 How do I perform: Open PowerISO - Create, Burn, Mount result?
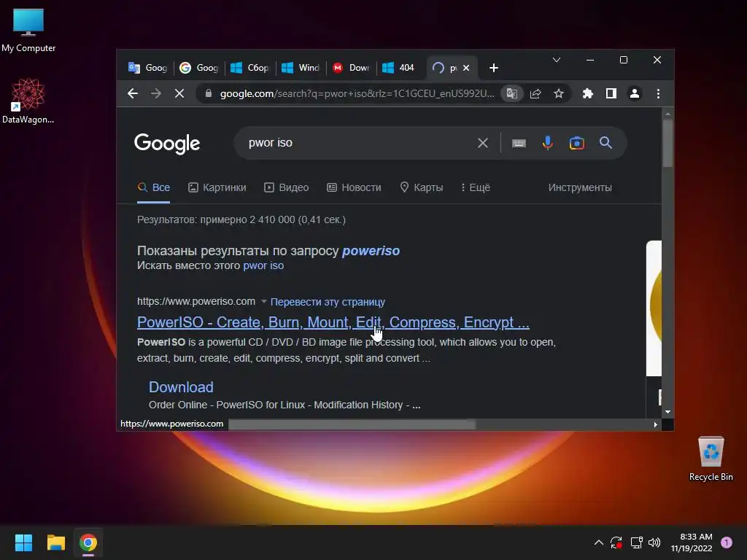tap(333, 322)
